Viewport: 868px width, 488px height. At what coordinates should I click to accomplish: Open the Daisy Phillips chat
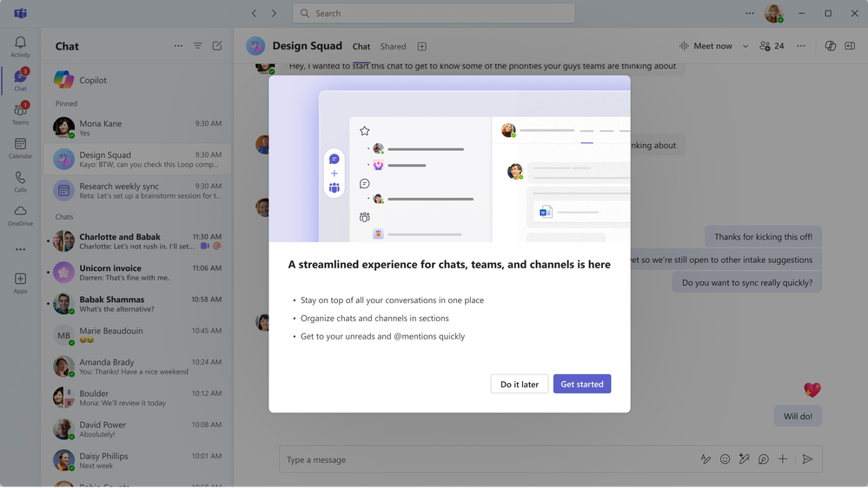(137, 460)
